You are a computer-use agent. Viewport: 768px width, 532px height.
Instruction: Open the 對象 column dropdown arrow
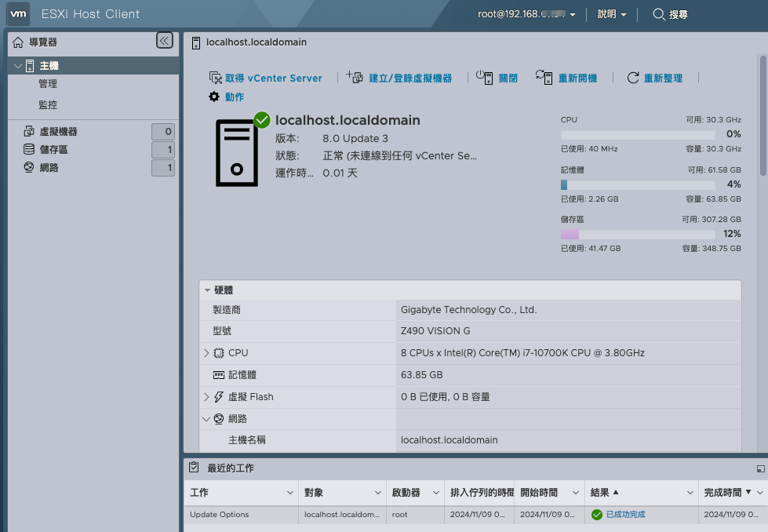(378, 493)
